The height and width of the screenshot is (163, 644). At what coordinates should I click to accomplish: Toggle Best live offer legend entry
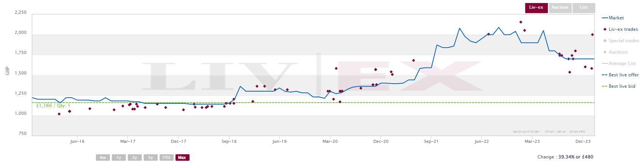[x=620, y=75]
